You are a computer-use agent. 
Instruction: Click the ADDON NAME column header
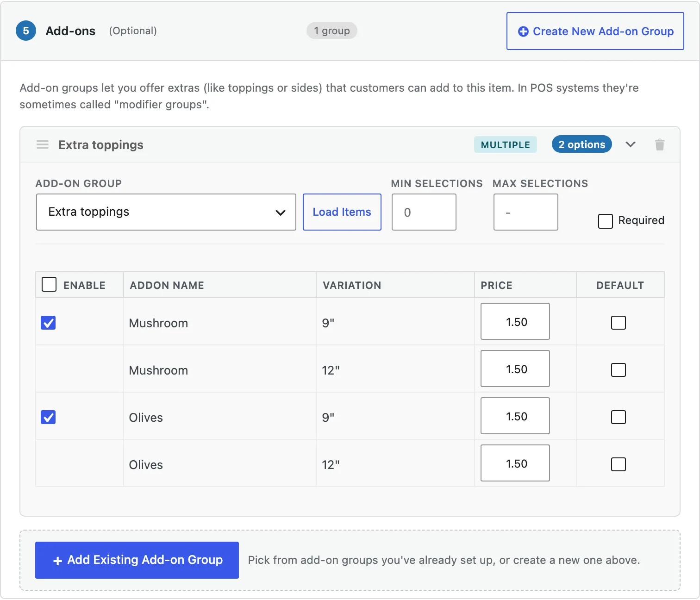click(167, 285)
